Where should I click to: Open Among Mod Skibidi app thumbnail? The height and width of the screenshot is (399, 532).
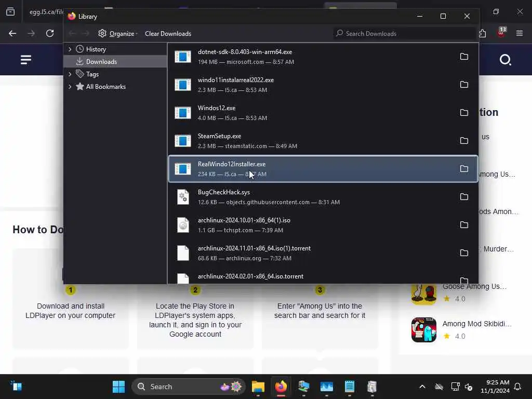click(x=424, y=330)
